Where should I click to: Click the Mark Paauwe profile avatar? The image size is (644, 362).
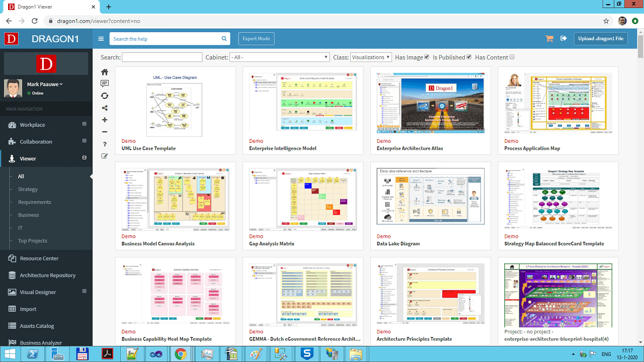pos(13,88)
